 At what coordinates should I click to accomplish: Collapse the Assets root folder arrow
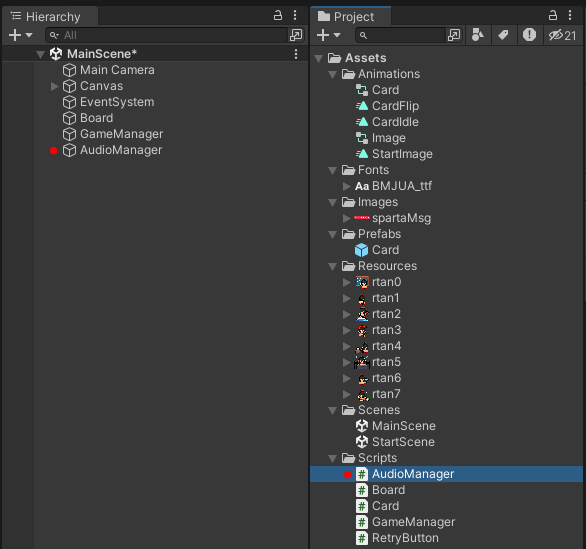click(319, 59)
